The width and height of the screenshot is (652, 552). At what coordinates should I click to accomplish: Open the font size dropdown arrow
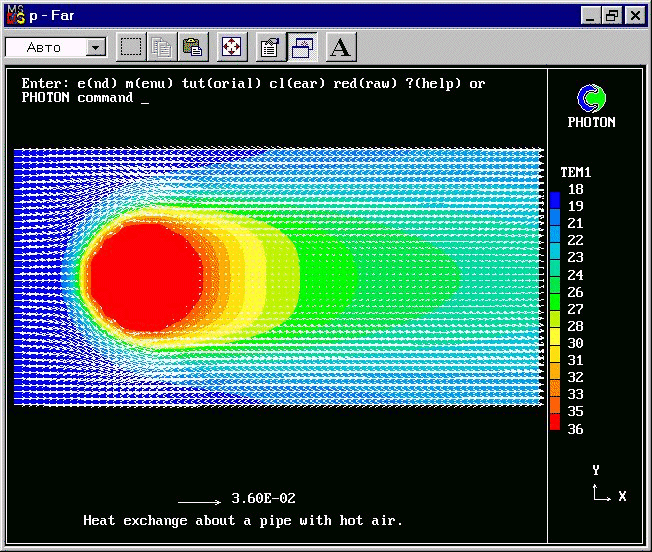coord(96,47)
